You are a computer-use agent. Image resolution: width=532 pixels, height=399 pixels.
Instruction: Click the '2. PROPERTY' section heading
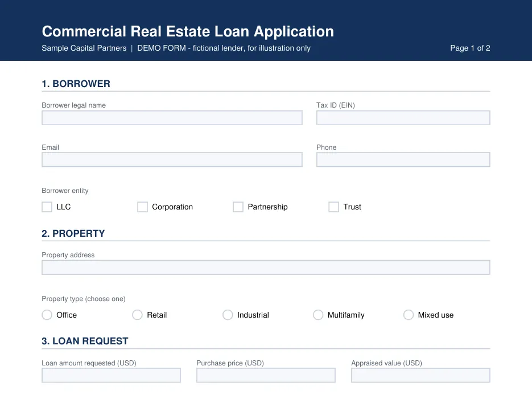click(x=73, y=233)
